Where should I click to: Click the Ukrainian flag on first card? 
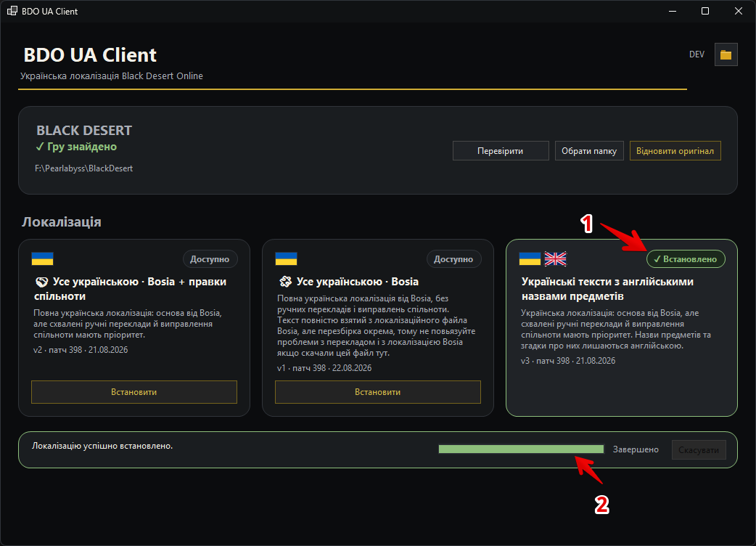pos(42,258)
